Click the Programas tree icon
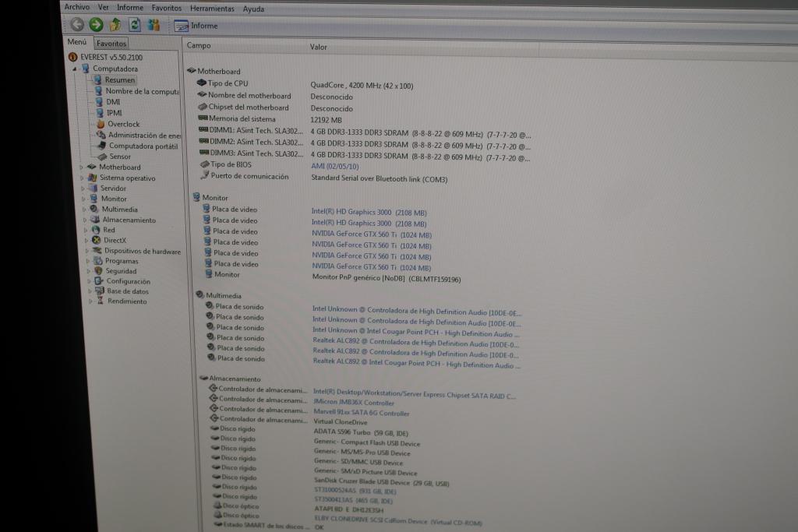 tap(97, 261)
